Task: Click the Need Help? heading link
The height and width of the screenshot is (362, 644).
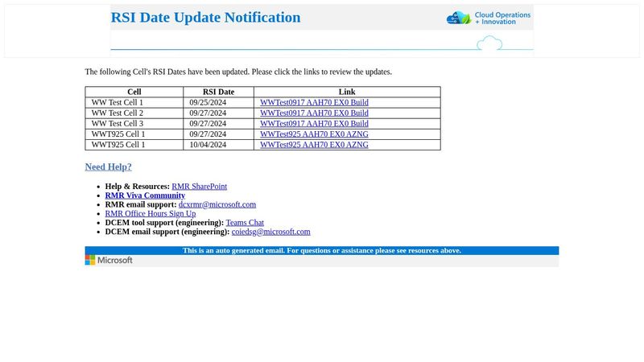Action: click(x=108, y=167)
